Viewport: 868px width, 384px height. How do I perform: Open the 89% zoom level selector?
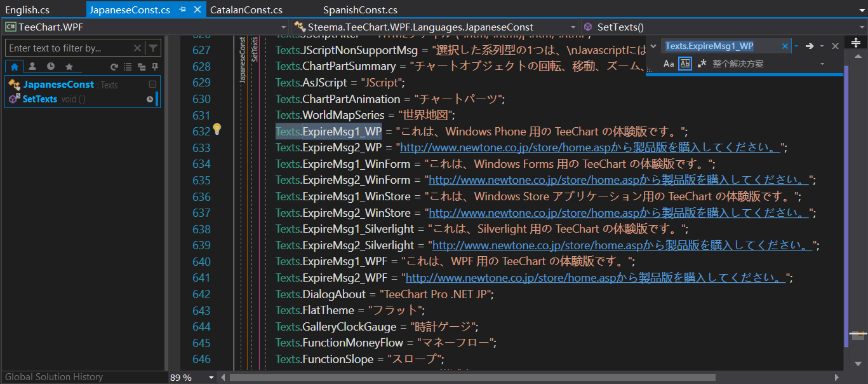coord(190,377)
